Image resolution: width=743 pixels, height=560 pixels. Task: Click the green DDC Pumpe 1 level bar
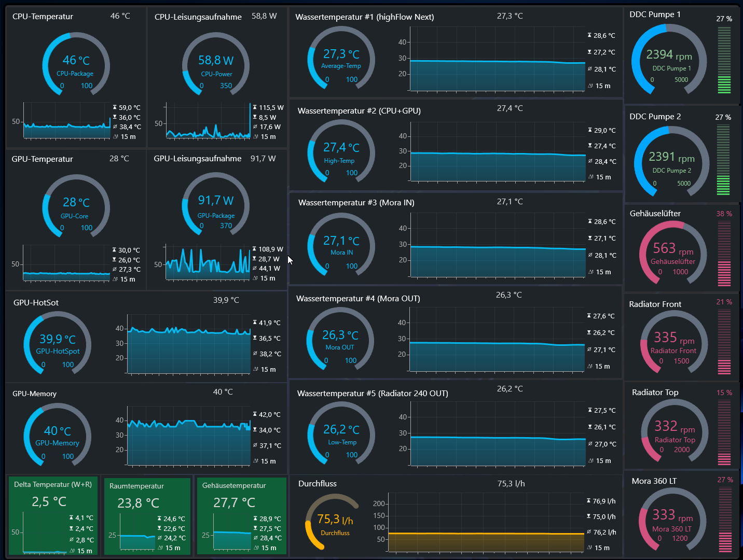(724, 60)
